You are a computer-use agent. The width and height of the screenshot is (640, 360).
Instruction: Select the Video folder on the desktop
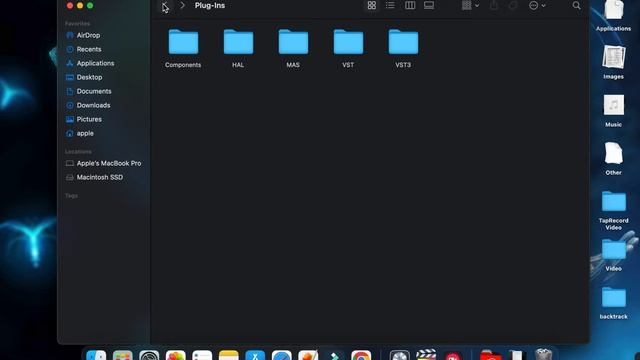613,254
